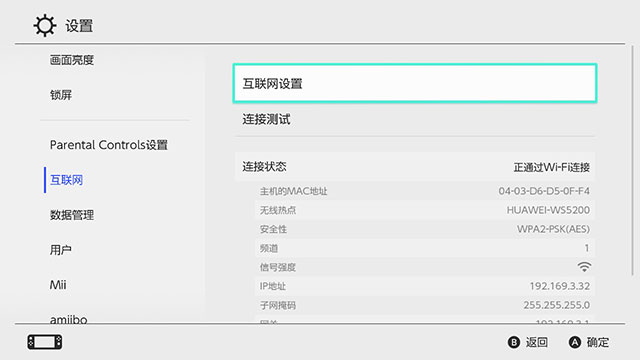Open 画面亮度 in the sidebar

tap(72, 60)
